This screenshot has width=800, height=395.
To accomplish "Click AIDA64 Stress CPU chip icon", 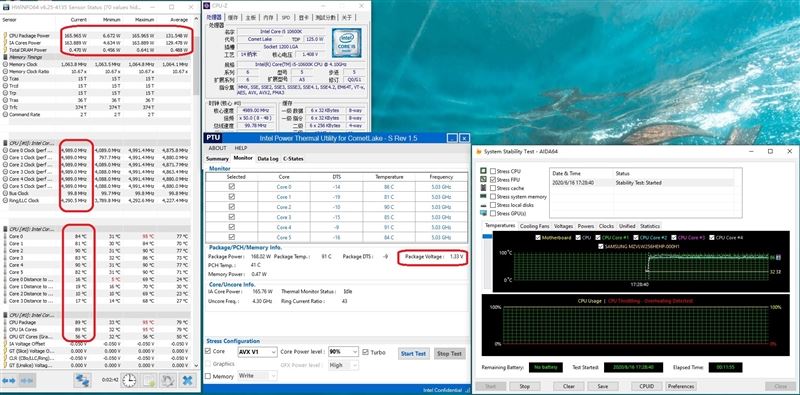I will click(483, 171).
